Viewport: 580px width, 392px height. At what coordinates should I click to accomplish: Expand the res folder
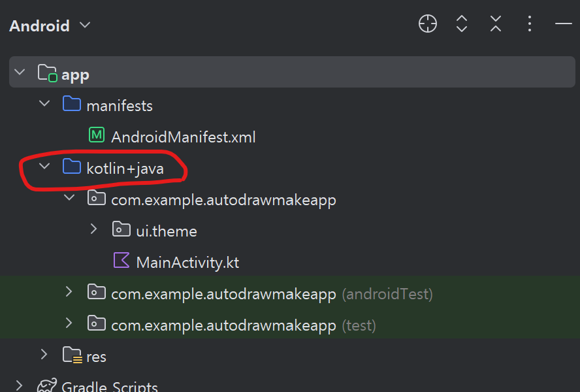(44, 355)
